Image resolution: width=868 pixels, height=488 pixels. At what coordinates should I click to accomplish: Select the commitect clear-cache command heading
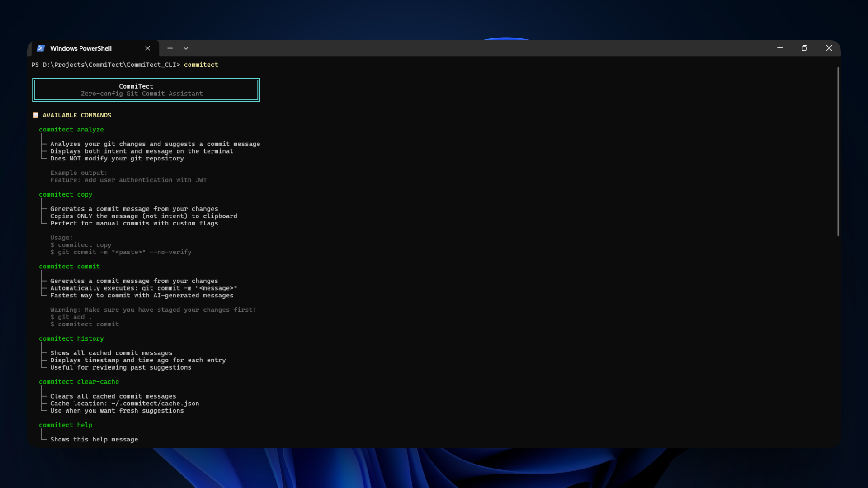80,381
